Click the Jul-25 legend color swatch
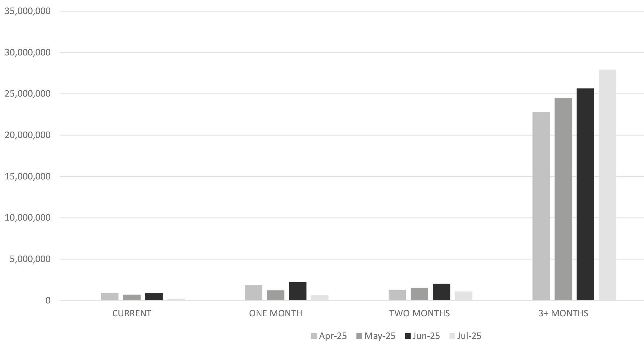The width and height of the screenshot is (644, 347). point(452,336)
